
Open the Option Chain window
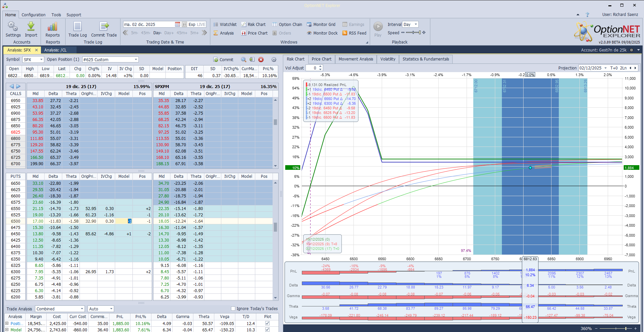pos(287,25)
